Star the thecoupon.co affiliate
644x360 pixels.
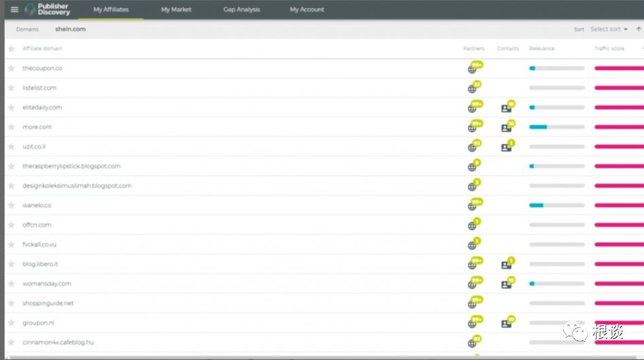(12, 68)
